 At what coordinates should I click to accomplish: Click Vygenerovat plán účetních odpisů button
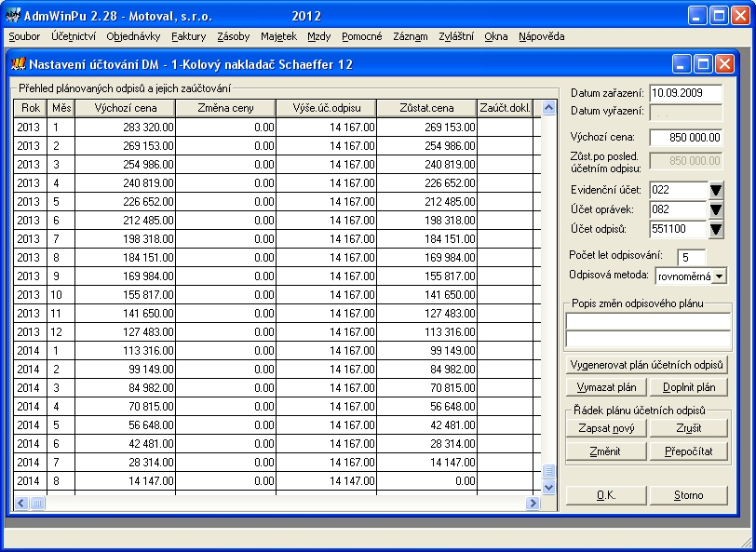click(x=646, y=365)
